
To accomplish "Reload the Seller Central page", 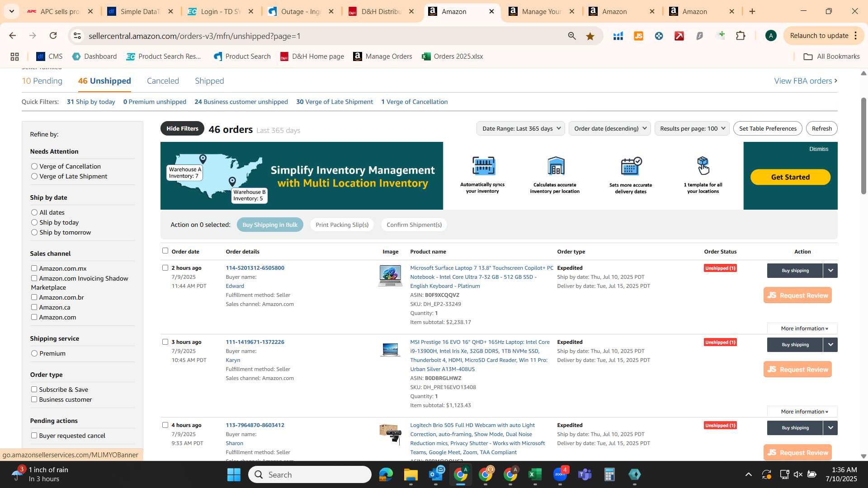I will click(x=53, y=36).
